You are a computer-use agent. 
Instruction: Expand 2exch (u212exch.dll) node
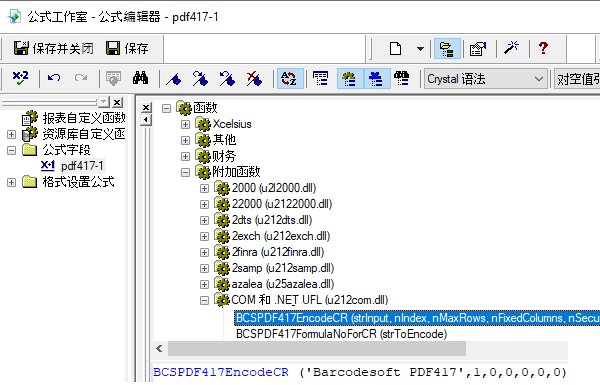204,237
